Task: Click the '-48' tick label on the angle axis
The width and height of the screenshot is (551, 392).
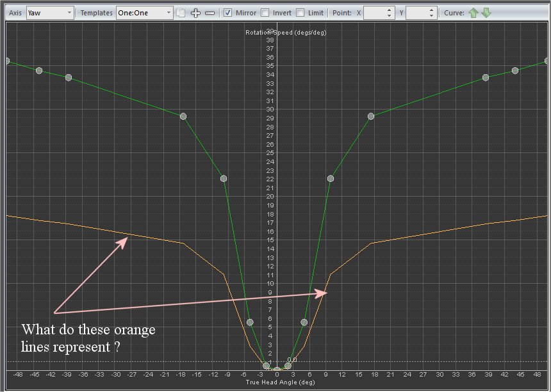Action: pyautogui.click(x=17, y=375)
